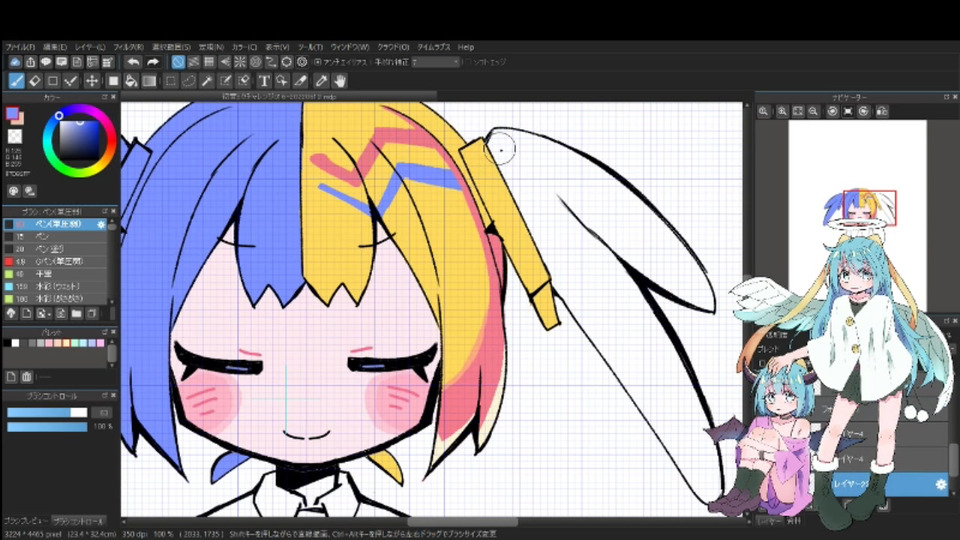Image resolution: width=960 pixels, height=540 pixels.
Task: Switch to the Brush Control tab
Action: coord(78,521)
